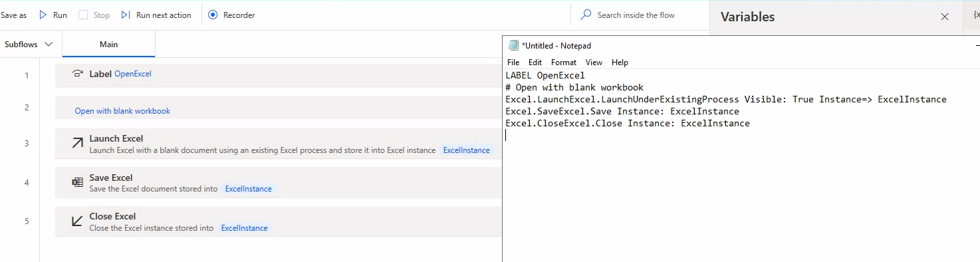The image size is (980, 262).
Task: Select the 'Open with blank workbook' comment
Action: pyautogui.click(x=122, y=111)
